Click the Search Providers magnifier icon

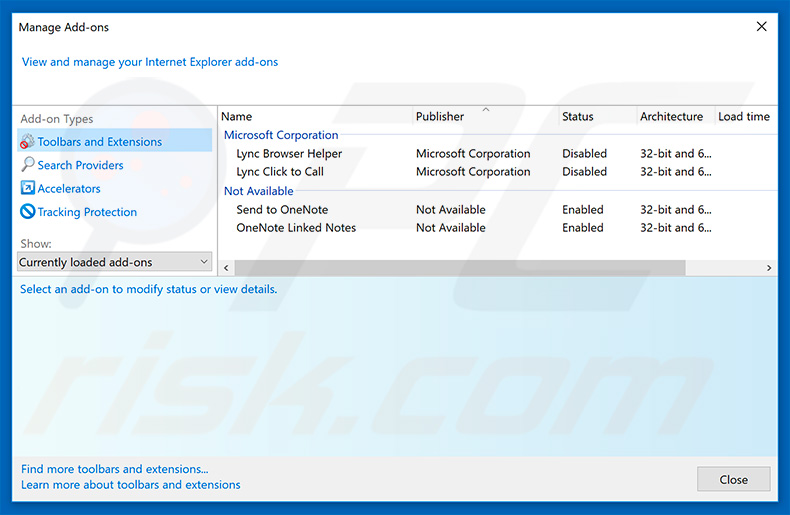27,165
